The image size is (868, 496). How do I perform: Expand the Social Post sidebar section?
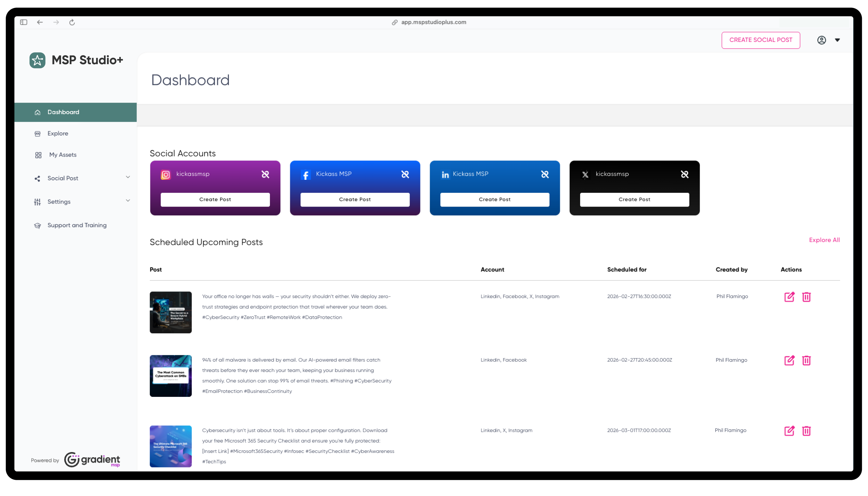[128, 177]
